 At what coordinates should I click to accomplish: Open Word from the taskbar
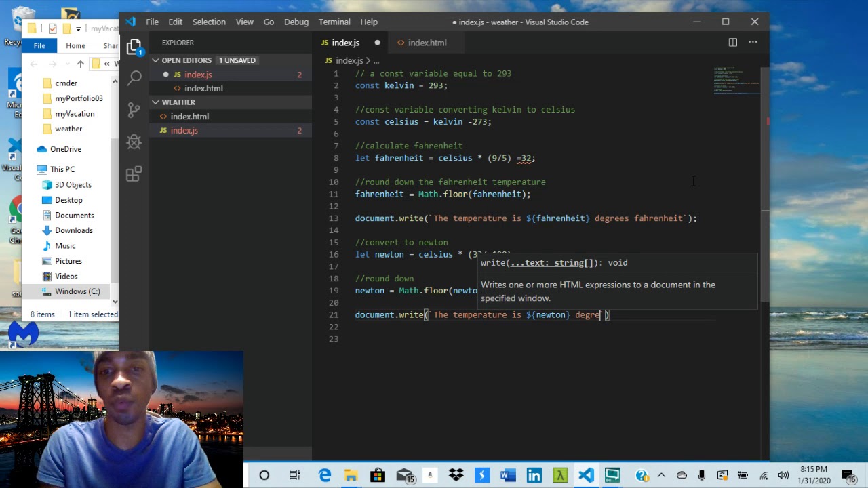coord(508,475)
